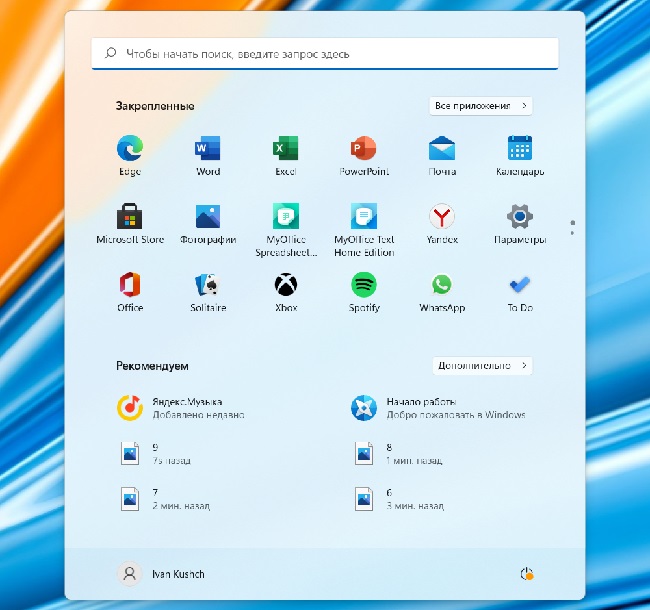This screenshot has height=610, width=650.
Task: Click the power button icon
Action: click(526, 574)
